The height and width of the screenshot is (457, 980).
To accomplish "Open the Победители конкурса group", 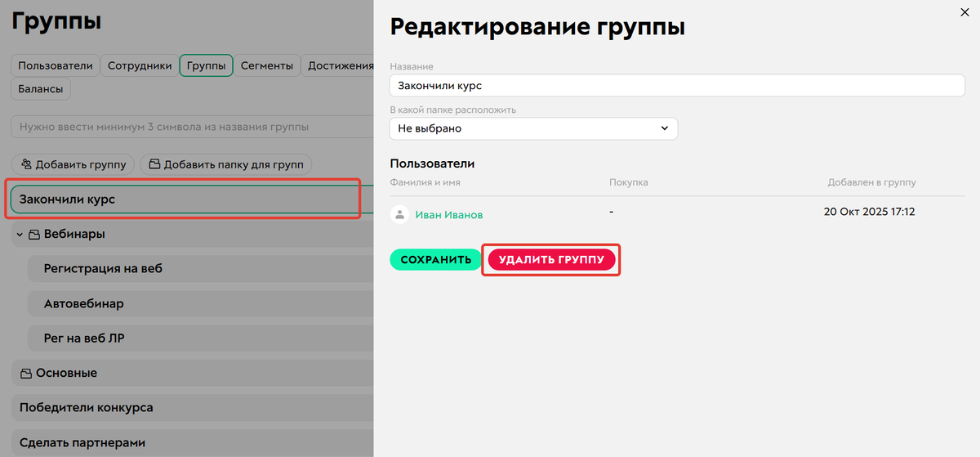I will point(192,407).
